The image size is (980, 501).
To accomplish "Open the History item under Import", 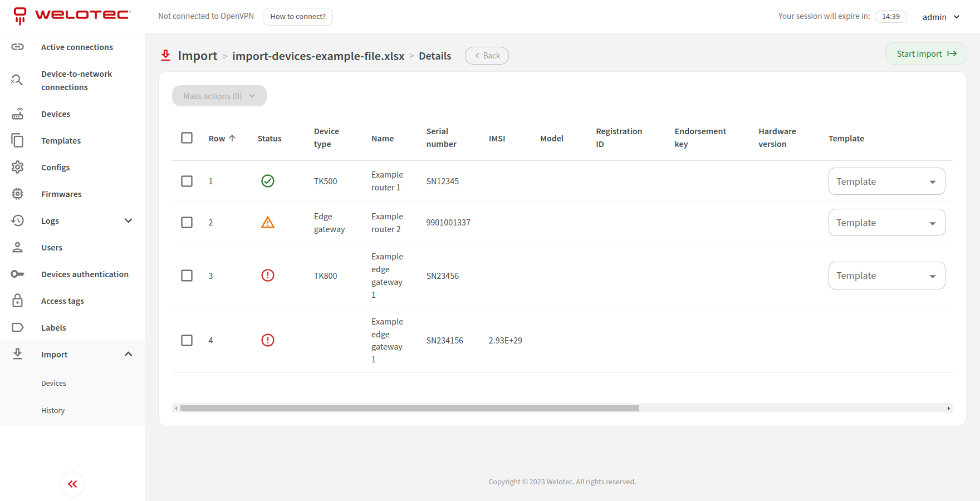I will coord(53,411).
